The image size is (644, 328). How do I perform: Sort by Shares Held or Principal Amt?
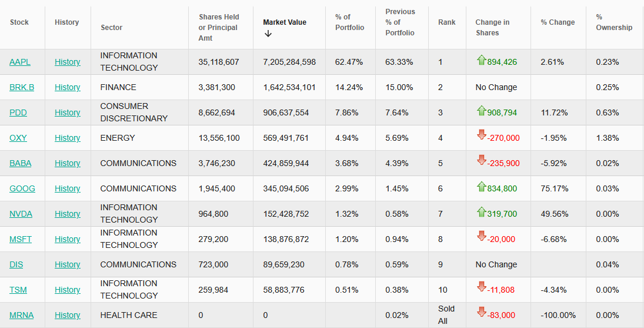pyautogui.click(x=219, y=28)
